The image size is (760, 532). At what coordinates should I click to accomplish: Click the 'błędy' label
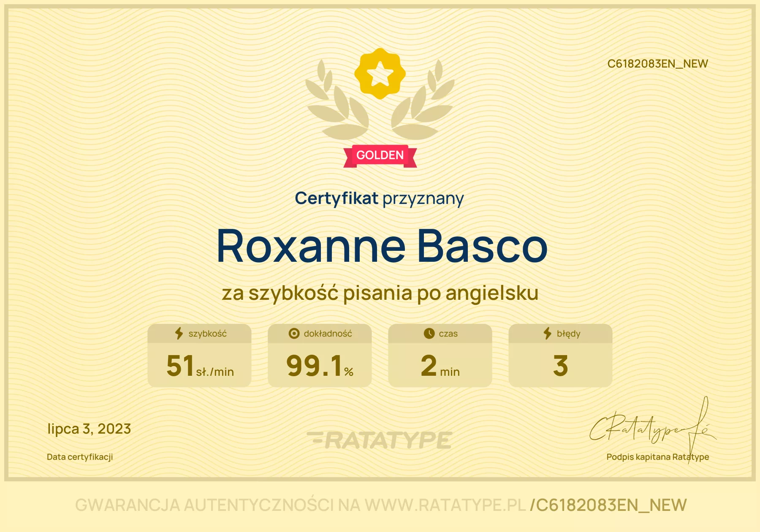click(x=568, y=334)
